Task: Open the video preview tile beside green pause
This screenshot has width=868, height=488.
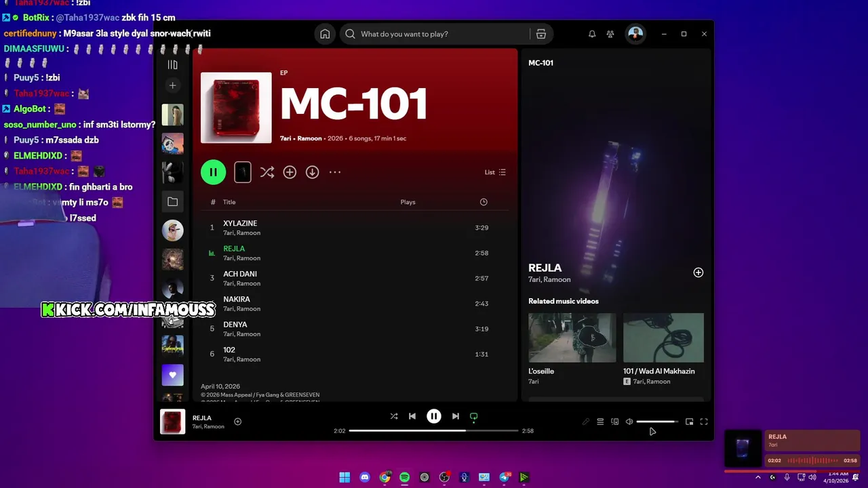Action: [243, 172]
